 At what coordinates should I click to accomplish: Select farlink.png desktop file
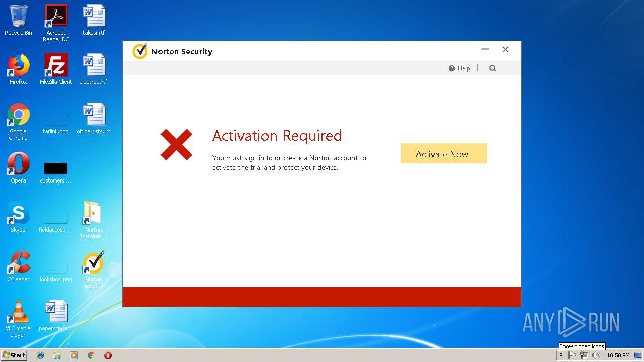56,124
